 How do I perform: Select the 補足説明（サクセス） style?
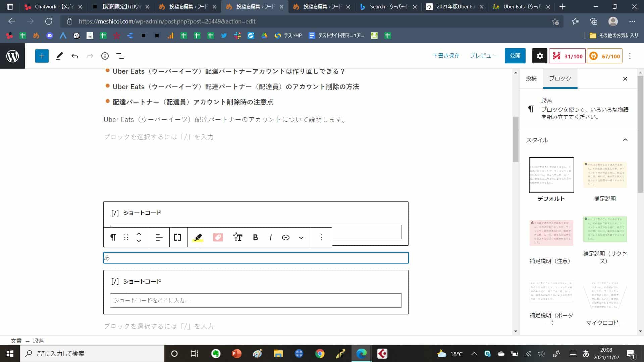pos(605,230)
